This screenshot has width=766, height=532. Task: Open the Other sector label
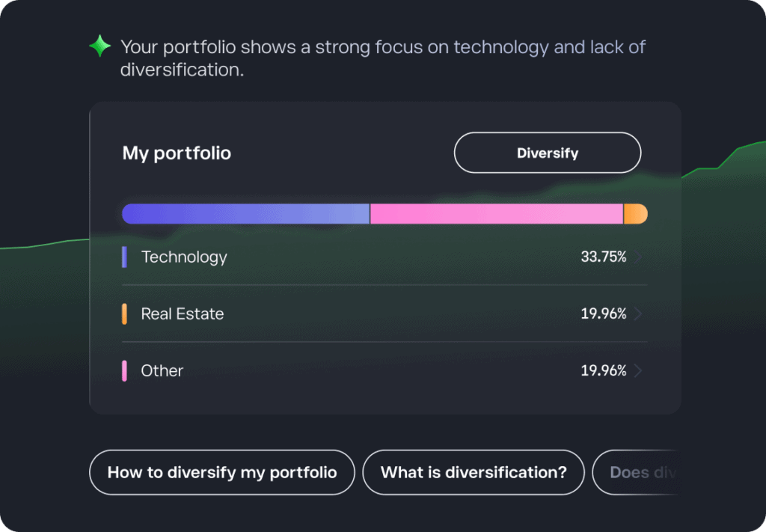162,371
